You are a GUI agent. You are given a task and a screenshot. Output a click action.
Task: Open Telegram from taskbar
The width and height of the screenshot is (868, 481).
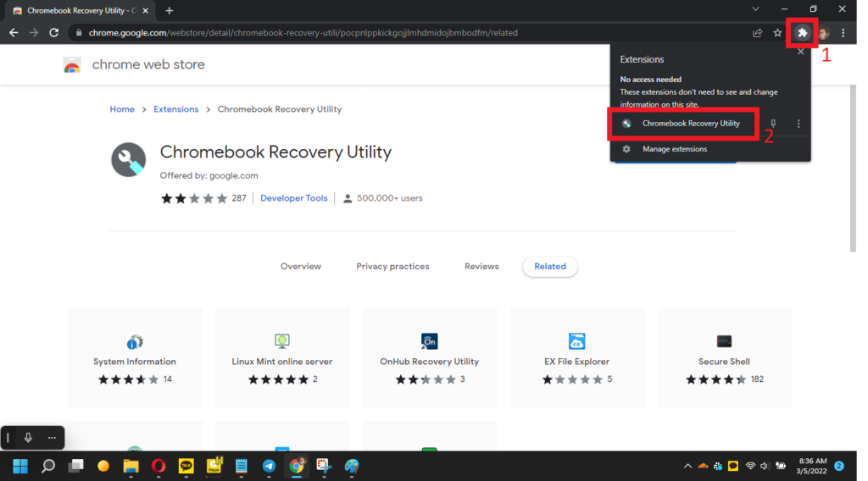click(269, 466)
